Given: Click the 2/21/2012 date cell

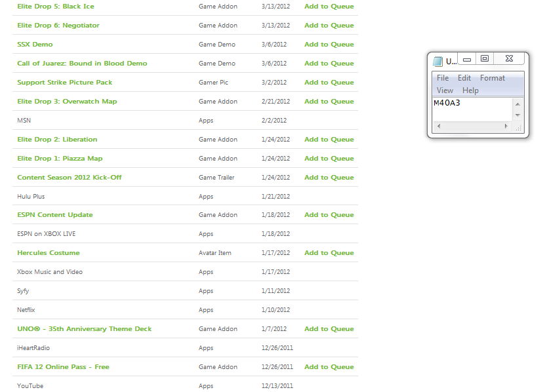Looking at the screenshot, I should (x=275, y=102).
